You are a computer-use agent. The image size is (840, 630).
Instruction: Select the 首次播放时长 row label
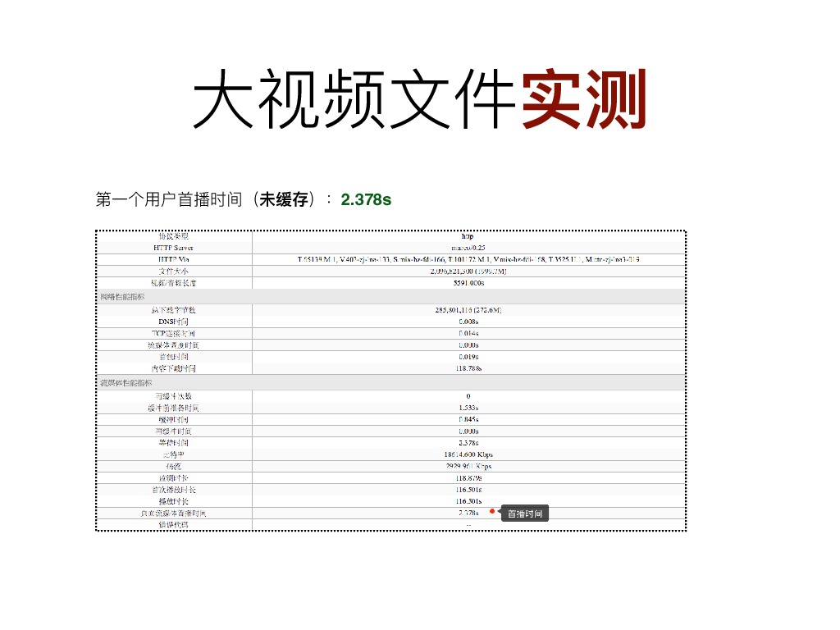[173, 491]
